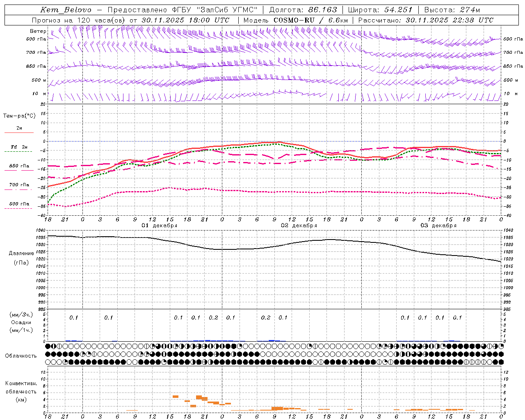The image size is (525, 420).
Task: Click the 'Конвективн.' label
Action: pos(21,383)
